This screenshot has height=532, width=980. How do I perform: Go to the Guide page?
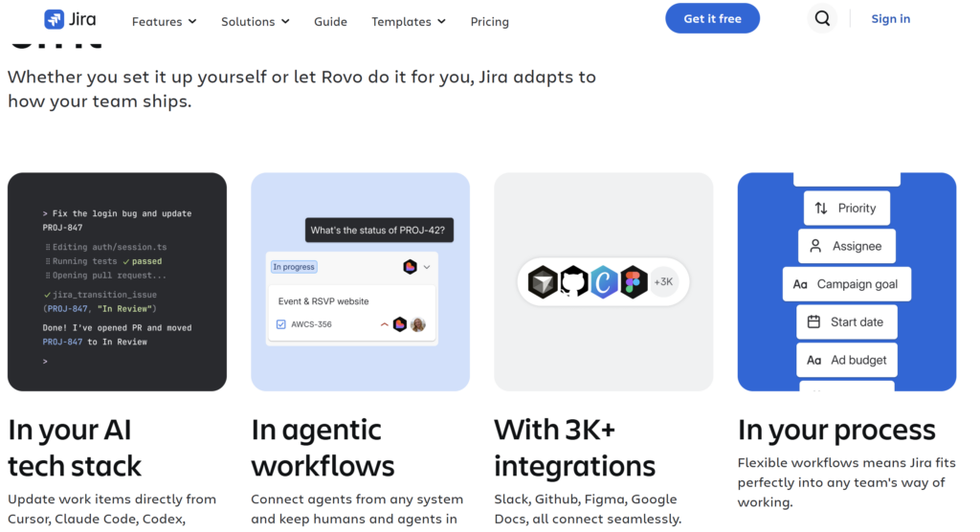pos(330,21)
